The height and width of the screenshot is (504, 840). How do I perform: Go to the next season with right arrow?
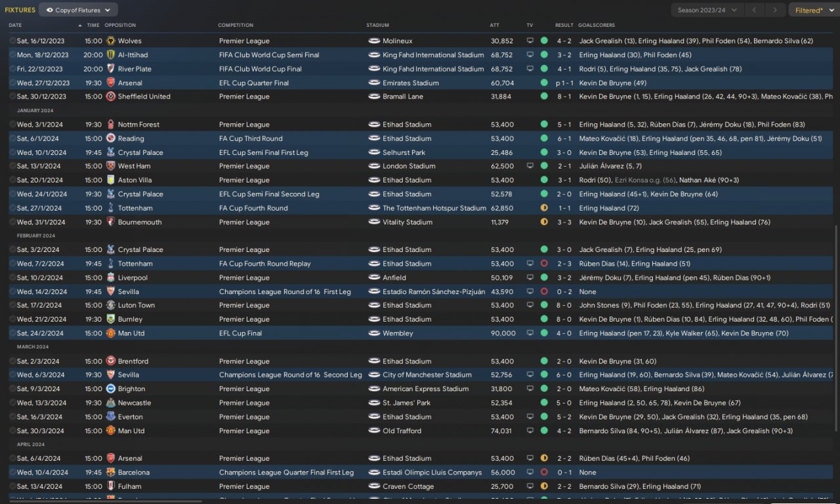(776, 10)
